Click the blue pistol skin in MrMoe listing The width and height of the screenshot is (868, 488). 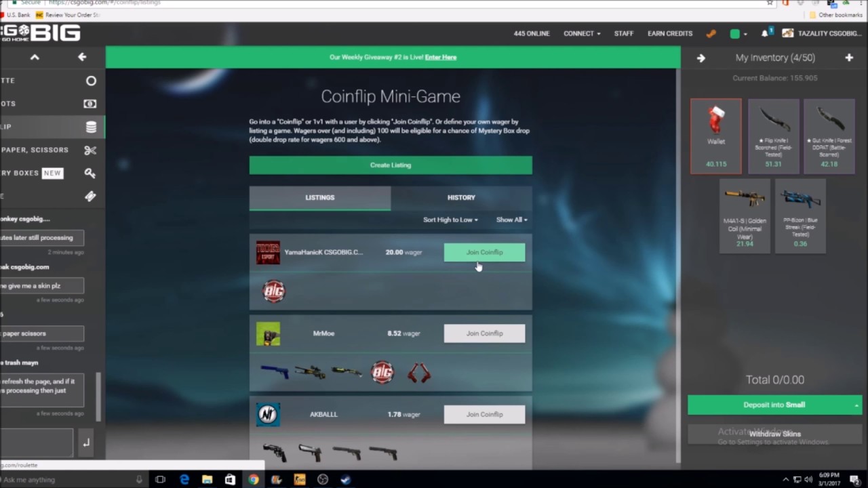coord(275,372)
